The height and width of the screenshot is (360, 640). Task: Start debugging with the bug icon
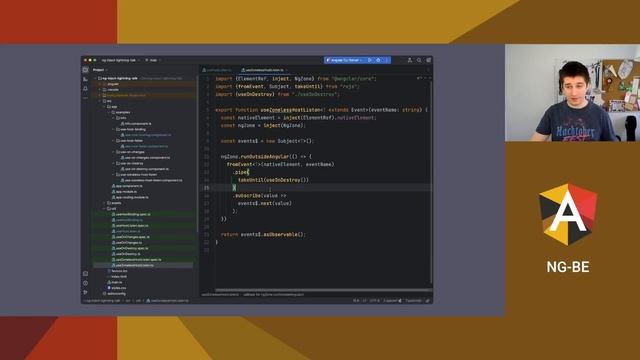point(378,60)
